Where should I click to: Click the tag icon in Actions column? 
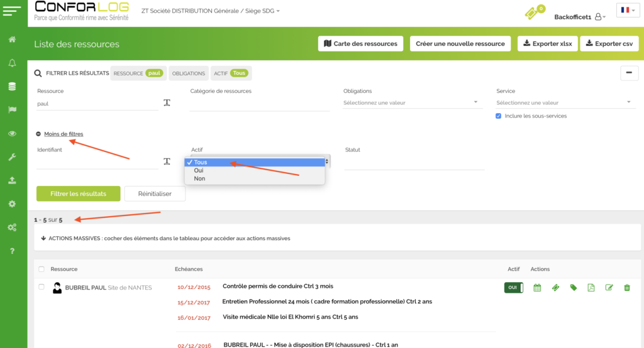[574, 288]
